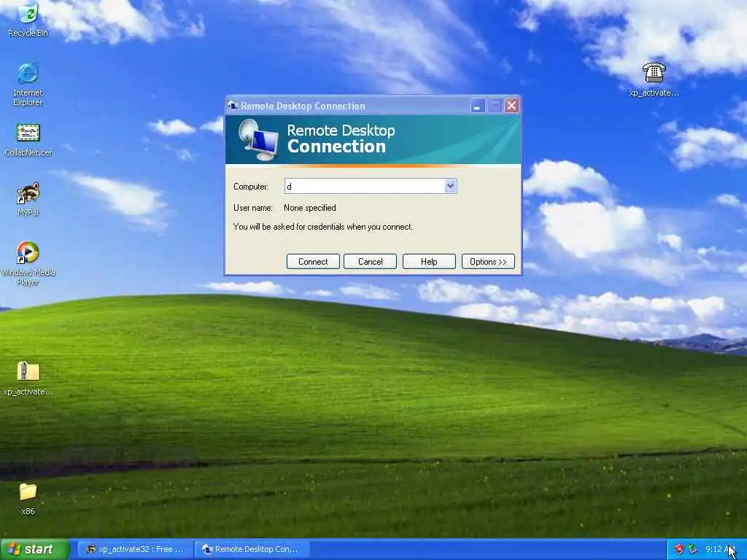Click the 'None specified' user name text
The width and height of the screenshot is (747, 560).
(x=309, y=208)
